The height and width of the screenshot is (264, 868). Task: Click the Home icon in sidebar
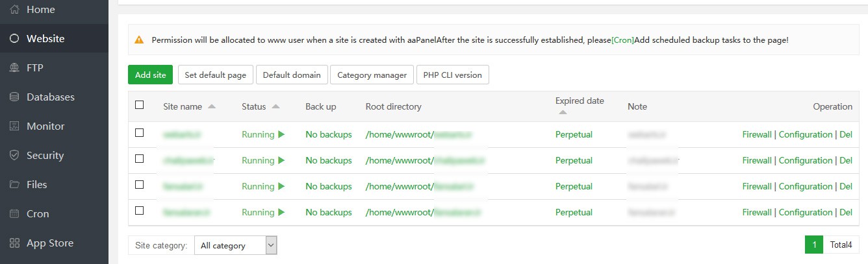[14, 10]
